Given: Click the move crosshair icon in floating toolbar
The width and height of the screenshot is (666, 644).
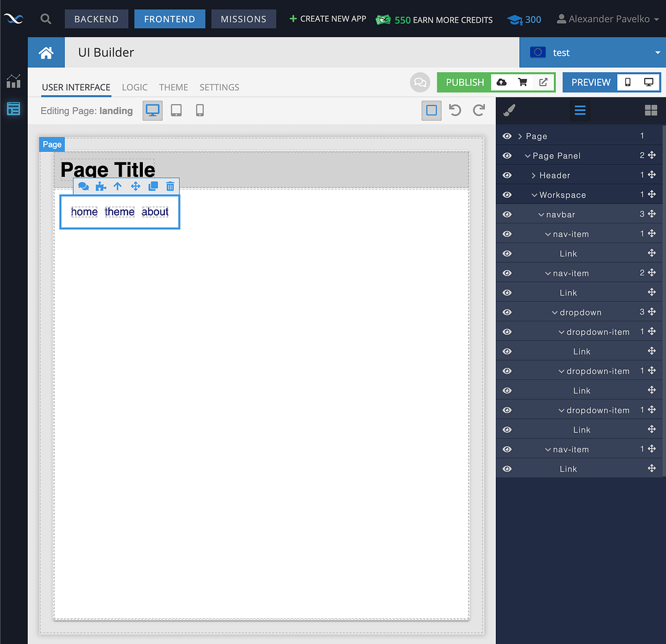Looking at the screenshot, I should pos(135,186).
